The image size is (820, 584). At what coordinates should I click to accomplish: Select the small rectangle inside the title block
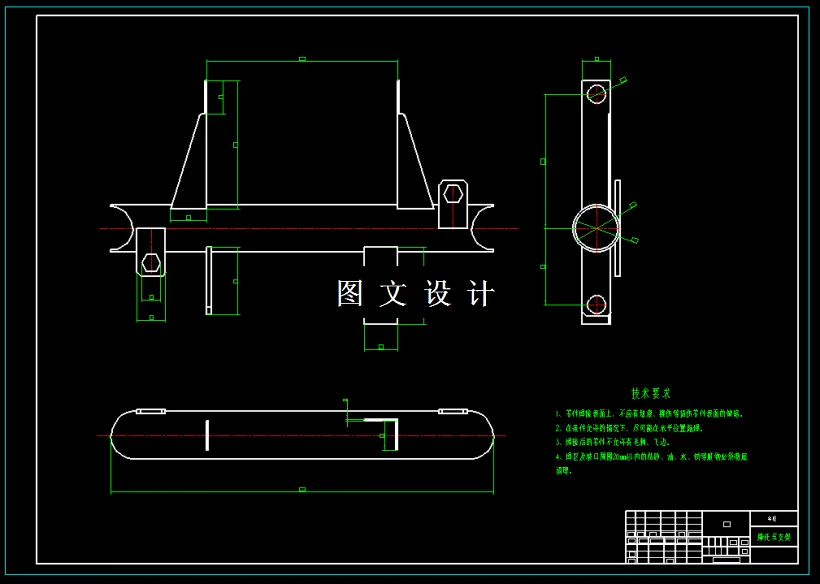[726, 524]
